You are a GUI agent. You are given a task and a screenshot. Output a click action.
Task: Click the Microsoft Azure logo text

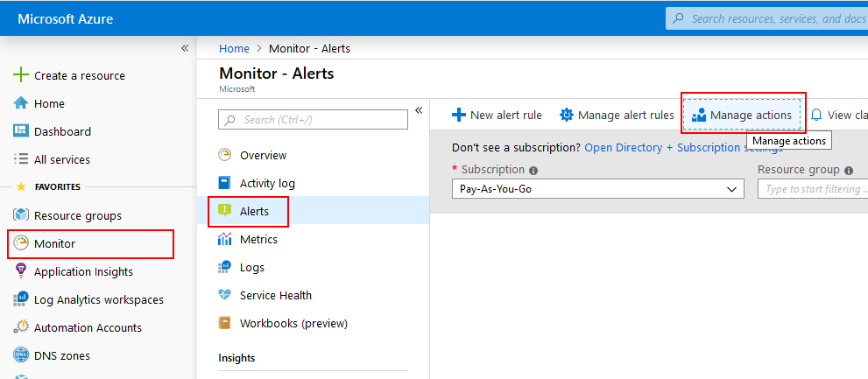click(x=66, y=18)
